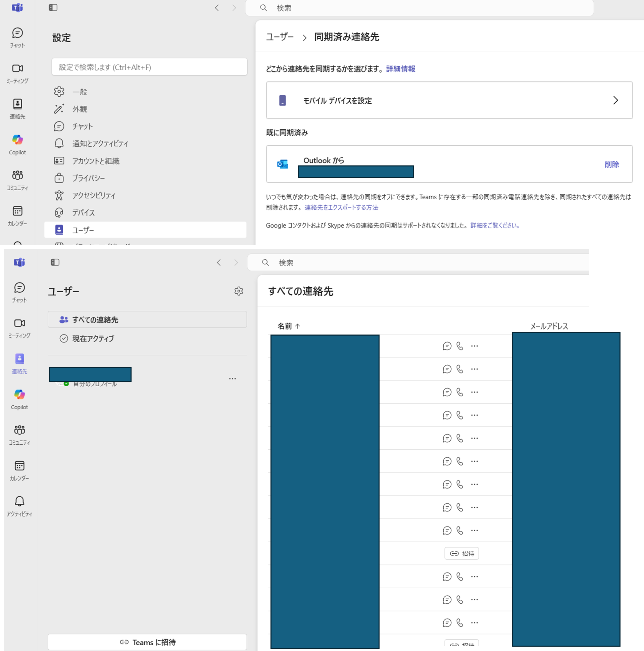Open Calendar in upper window sidebar
Viewport: 644px width, 651px height.
(17, 216)
